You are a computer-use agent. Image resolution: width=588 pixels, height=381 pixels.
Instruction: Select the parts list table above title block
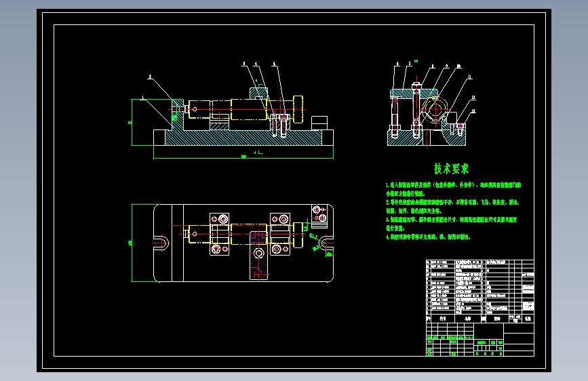click(x=480, y=291)
